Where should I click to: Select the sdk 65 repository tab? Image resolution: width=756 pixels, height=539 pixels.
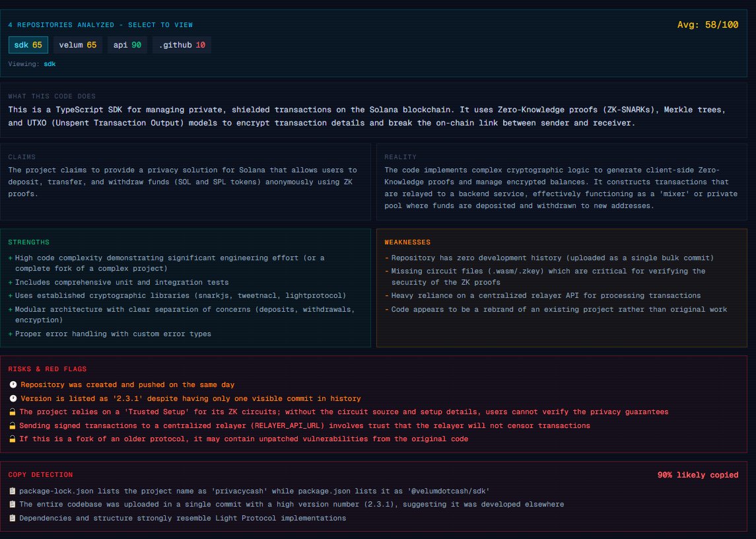(x=28, y=45)
